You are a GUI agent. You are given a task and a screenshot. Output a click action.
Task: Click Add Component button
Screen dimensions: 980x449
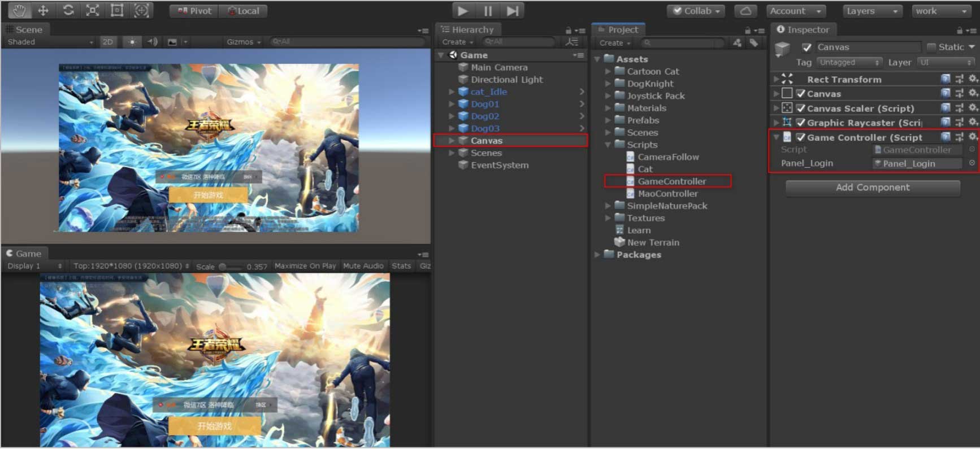873,188
